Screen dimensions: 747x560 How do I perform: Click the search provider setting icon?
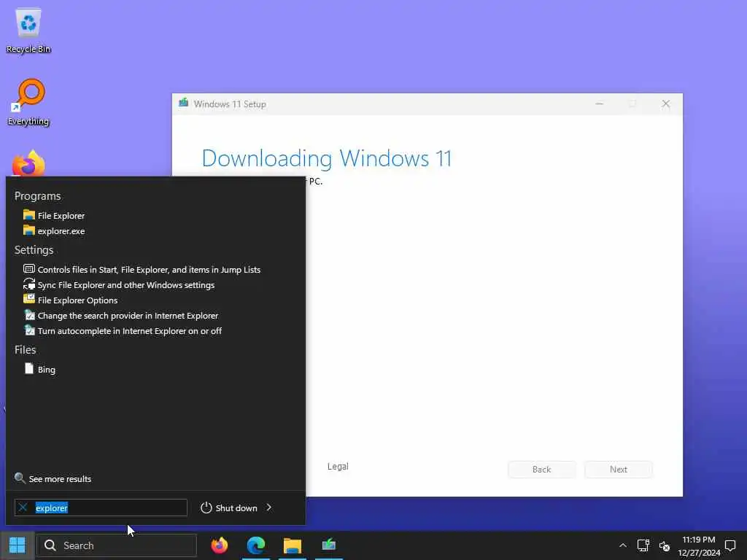pos(29,315)
